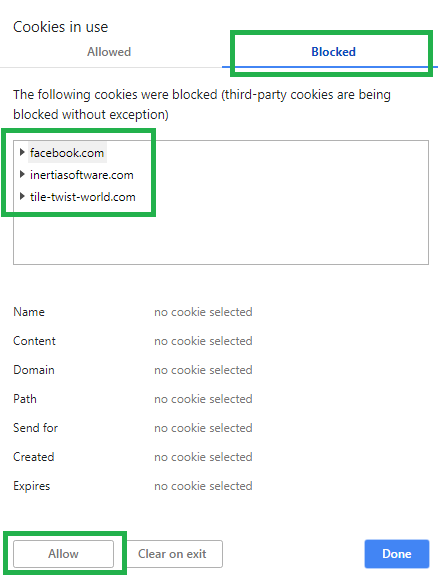Viewport: 438px width, 583px height.
Task: Expand the inertiasoftware.com disclosure triangle
Action: pos(22,174)
